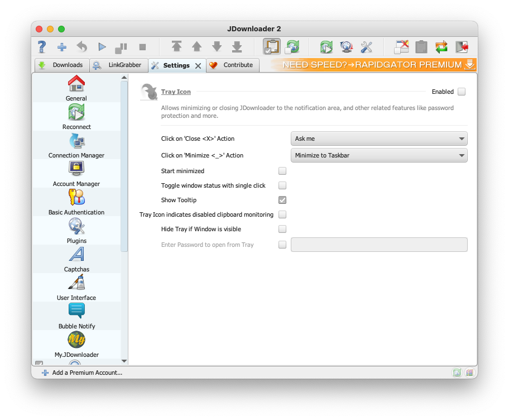Screen dimensions: 509x420
Task: Click Add a Premium Account button
Action: (83, 373)
